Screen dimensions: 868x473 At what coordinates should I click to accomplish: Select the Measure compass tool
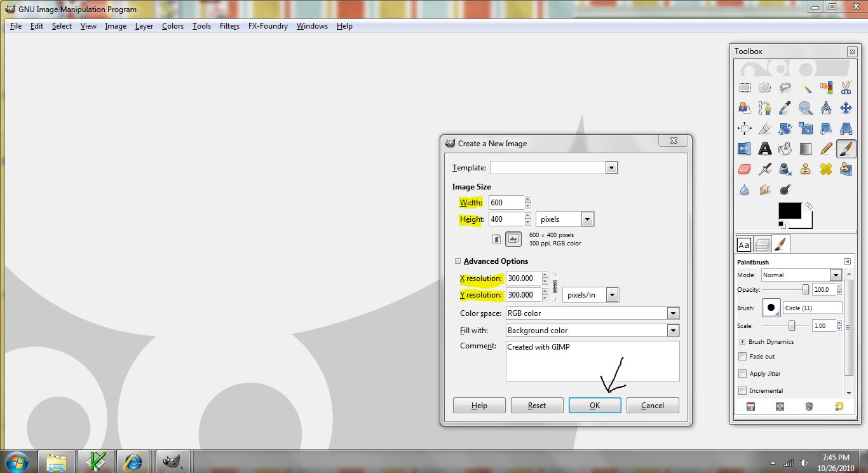pos(826,108)
